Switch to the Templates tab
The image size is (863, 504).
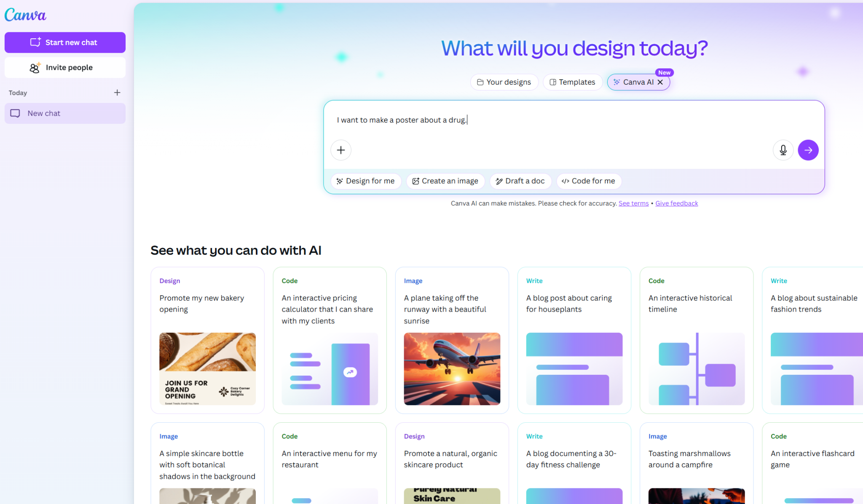point(572,82)
